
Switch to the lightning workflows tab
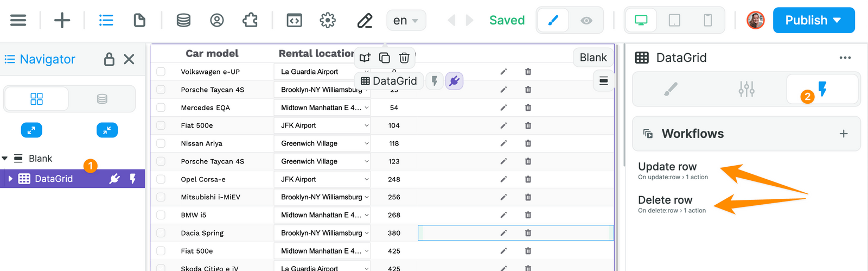[x=822, y=89]
